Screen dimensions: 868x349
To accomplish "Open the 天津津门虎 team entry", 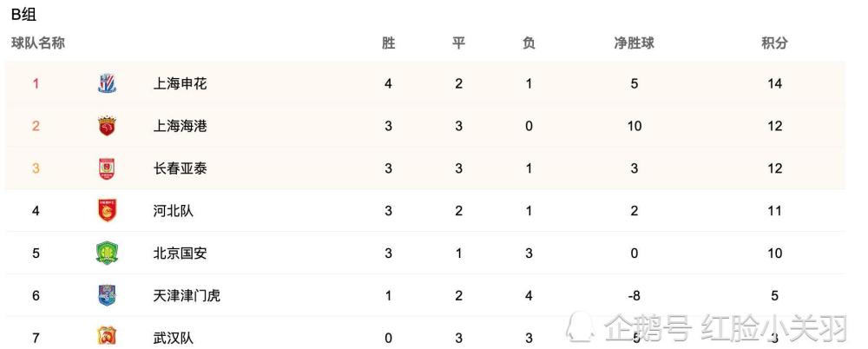I will [x=187, y=295].
